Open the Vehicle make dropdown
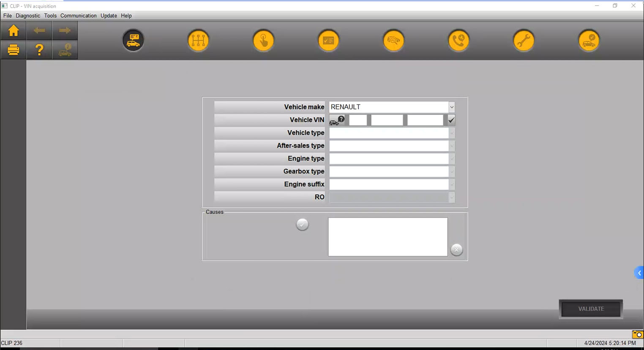The height and width of the screenshot is (350, 644). (x=452, y=107)
